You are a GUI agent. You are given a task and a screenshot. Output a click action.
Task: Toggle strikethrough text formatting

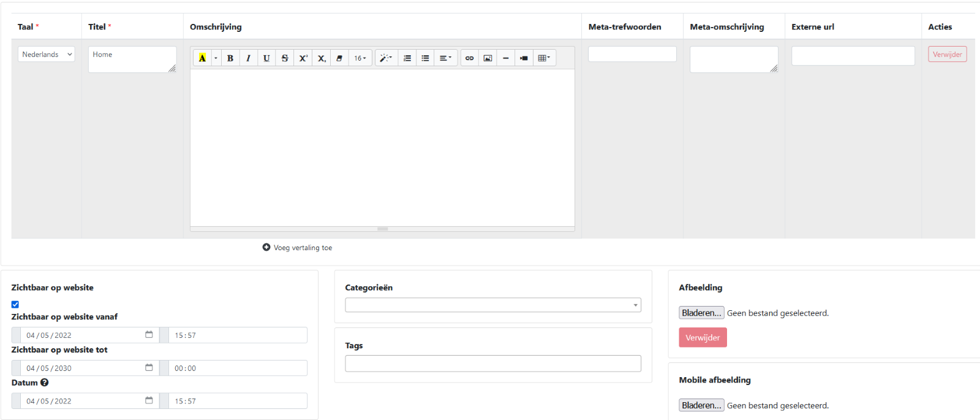(x=285, y=58)
